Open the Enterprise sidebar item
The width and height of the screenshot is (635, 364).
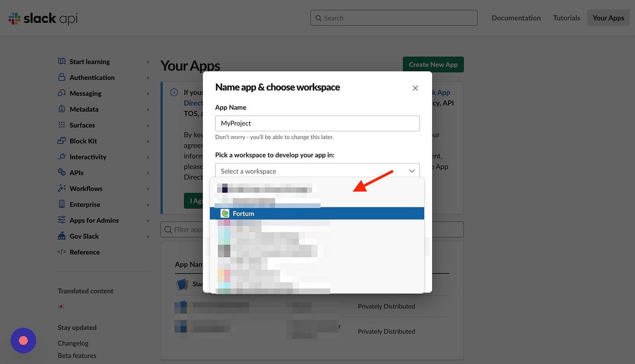[x=85, y=204]
